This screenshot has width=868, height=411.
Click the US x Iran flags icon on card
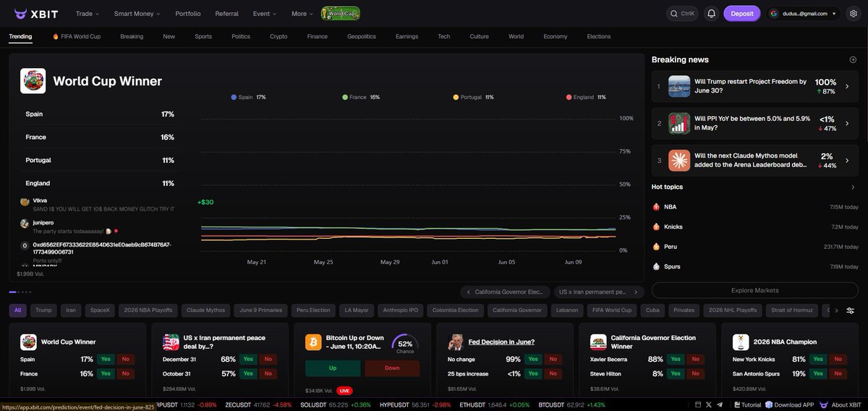[x=171, y=342]
